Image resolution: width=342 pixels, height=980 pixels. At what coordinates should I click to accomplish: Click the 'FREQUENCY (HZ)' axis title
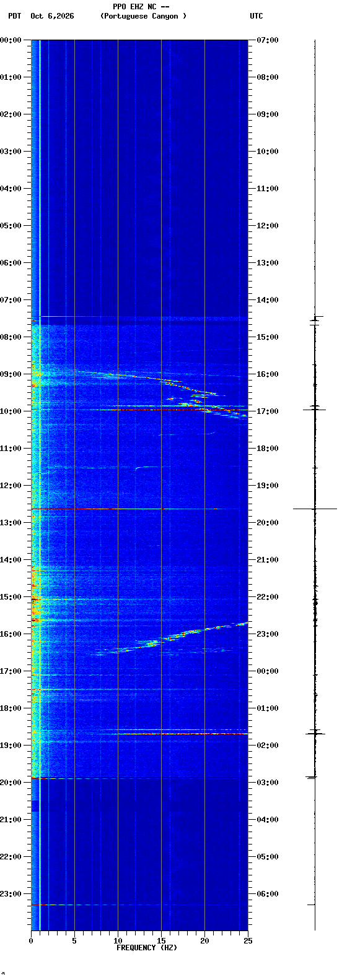147,948
